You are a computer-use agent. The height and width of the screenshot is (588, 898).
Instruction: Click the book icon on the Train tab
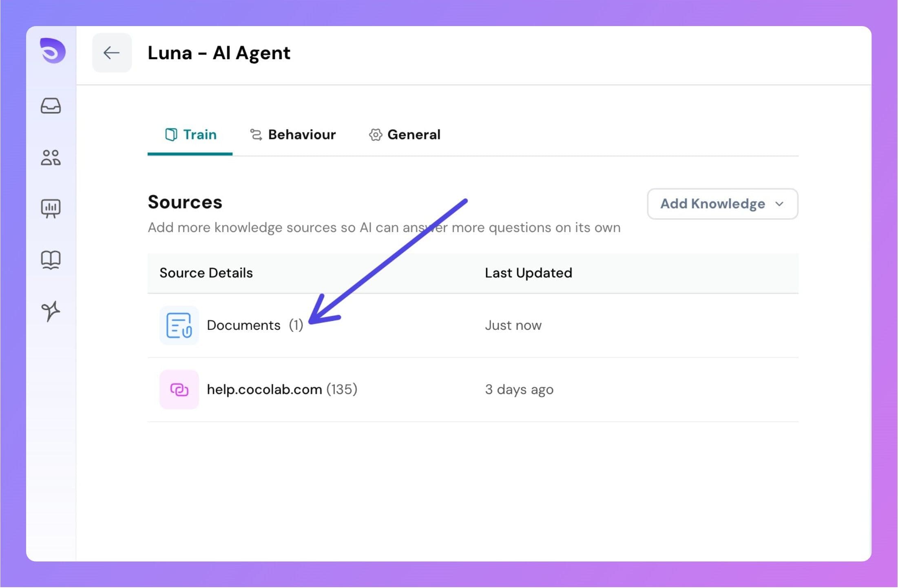171,134
